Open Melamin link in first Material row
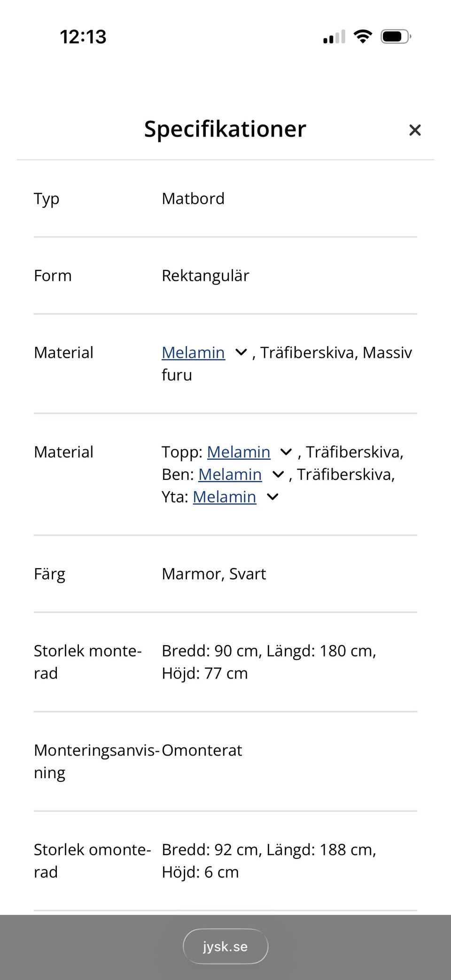This screenshot has height=980, width=451. click(193, 353)
